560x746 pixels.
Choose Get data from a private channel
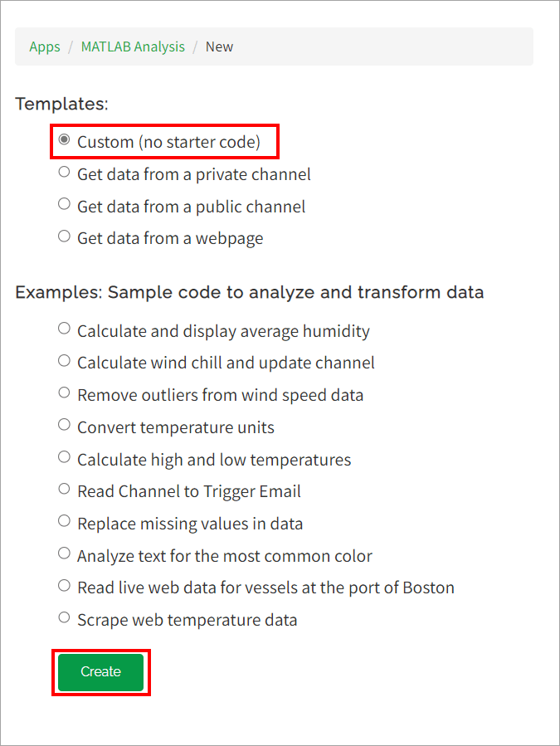click(65, 173)
